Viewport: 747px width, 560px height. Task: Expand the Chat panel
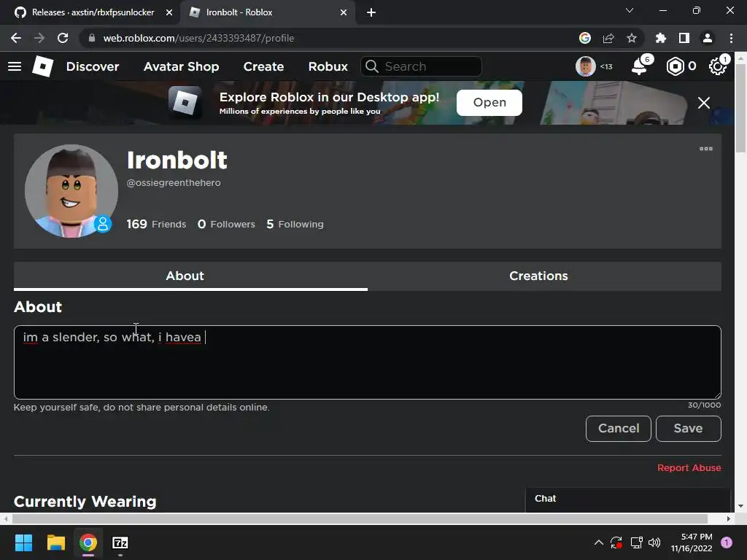tap(628, 499)
